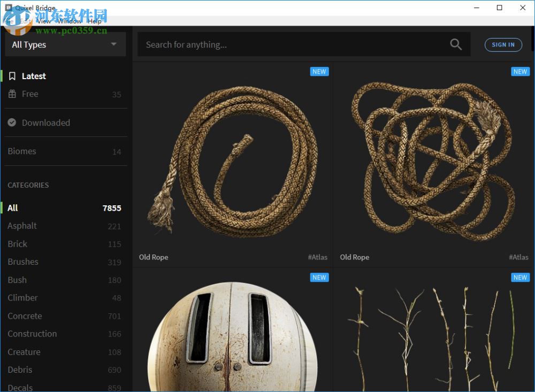This screenshot has width=535, height=392.
Task: Click NEW badge on tangled rope card
Action: pyautogui.click(x=520, y=72)
